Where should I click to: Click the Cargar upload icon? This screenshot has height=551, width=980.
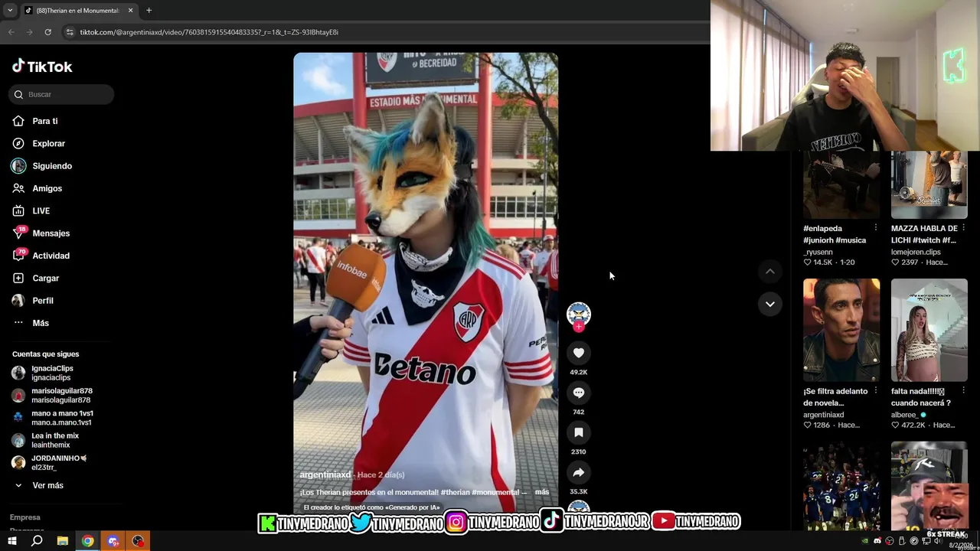18,278
